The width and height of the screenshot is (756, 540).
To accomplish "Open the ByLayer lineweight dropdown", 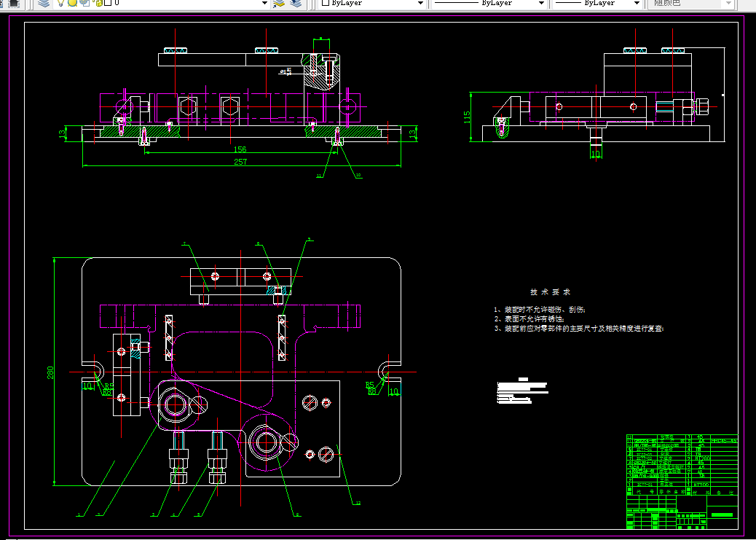I will coord(598,3).
